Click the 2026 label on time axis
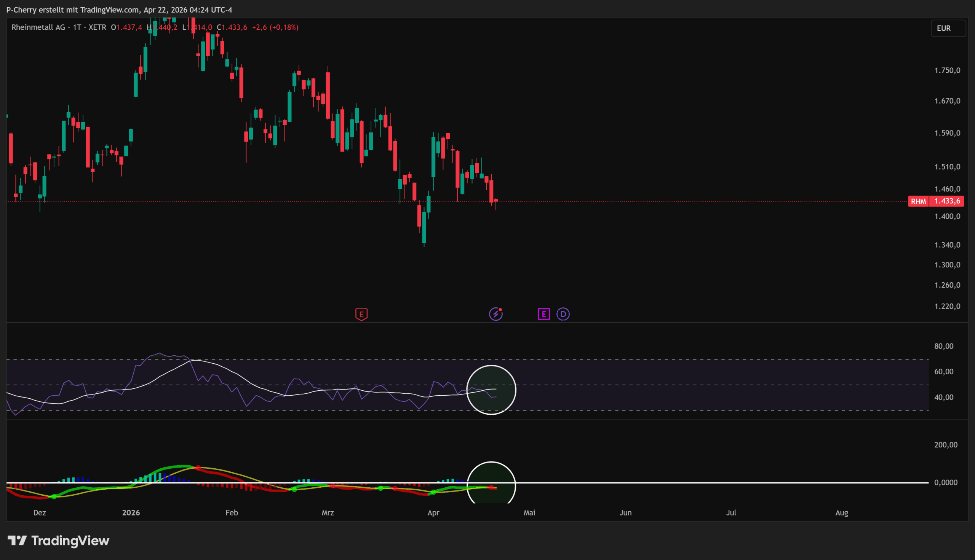This screenshot has width=975, height=560. [131, 513]
